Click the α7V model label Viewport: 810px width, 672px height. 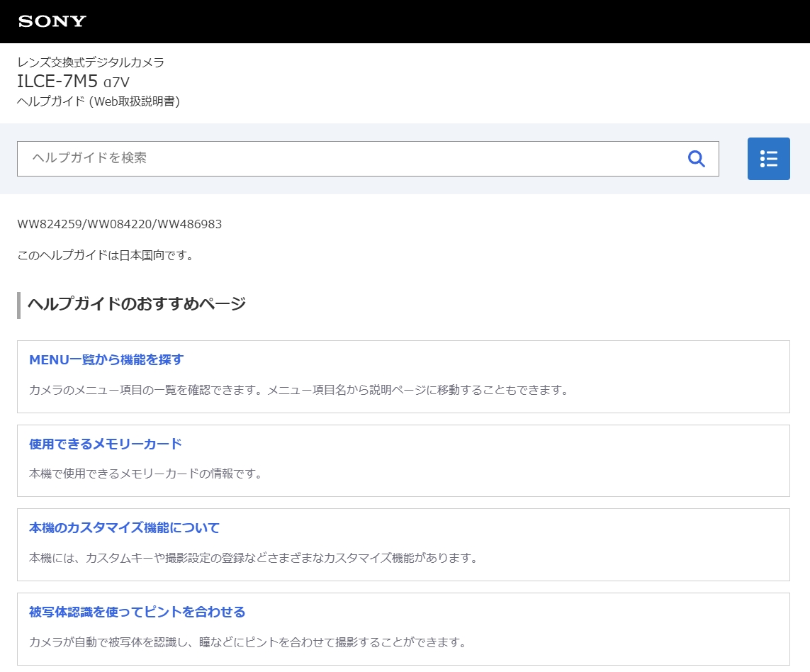[116, 82]
